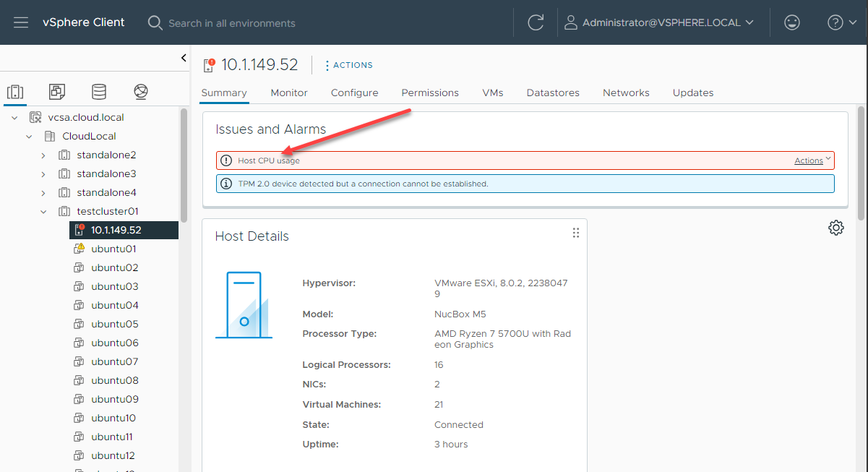This screenshot has width=868, height=472.
Task: Open the Monitor tab
Action: (289, 93)
